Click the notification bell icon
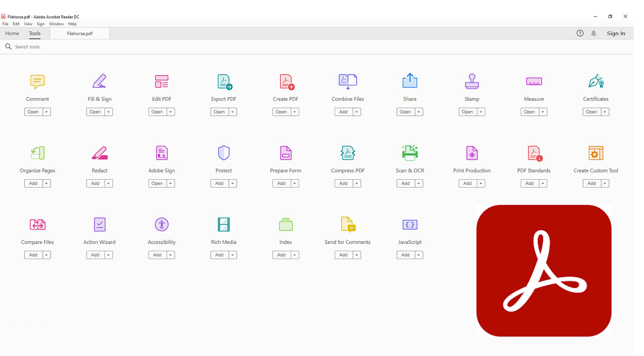644x356 pixels. coord(594,33)
